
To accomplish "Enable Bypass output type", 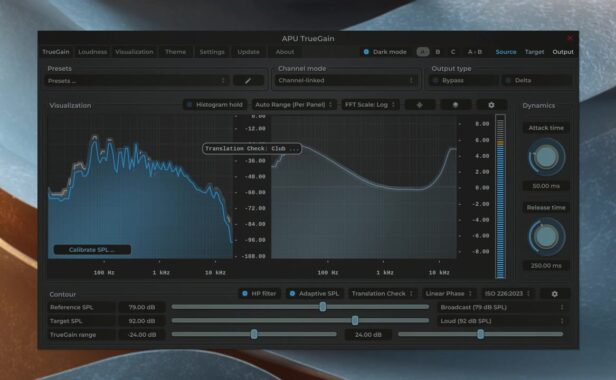I will coord(464,81).
